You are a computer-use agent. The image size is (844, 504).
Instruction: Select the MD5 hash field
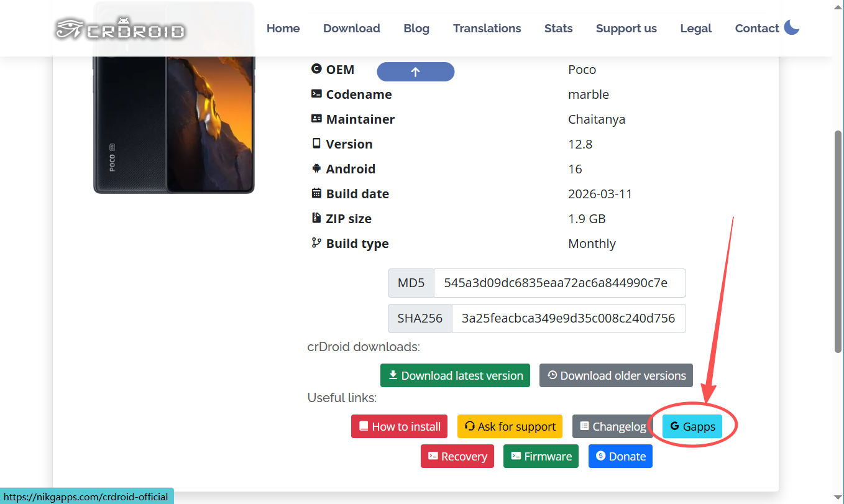pyautogui.click(x=559, y=283)
